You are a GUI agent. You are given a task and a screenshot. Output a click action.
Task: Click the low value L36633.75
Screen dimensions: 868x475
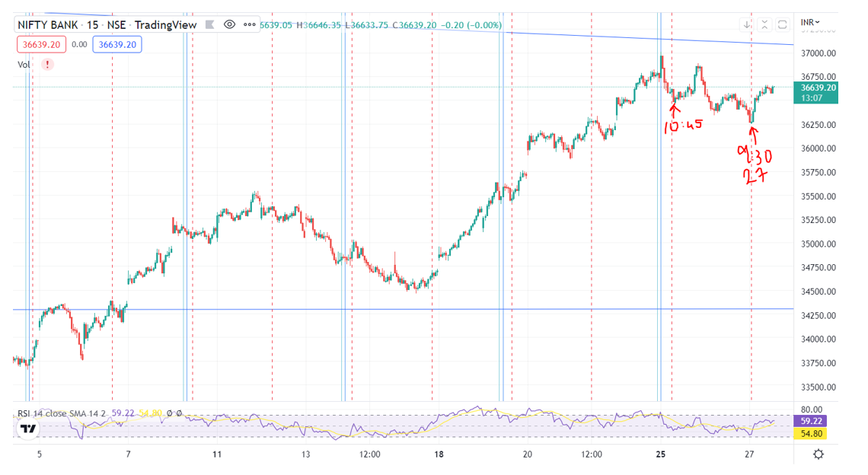pyautogui.click(x=366, y=25)
